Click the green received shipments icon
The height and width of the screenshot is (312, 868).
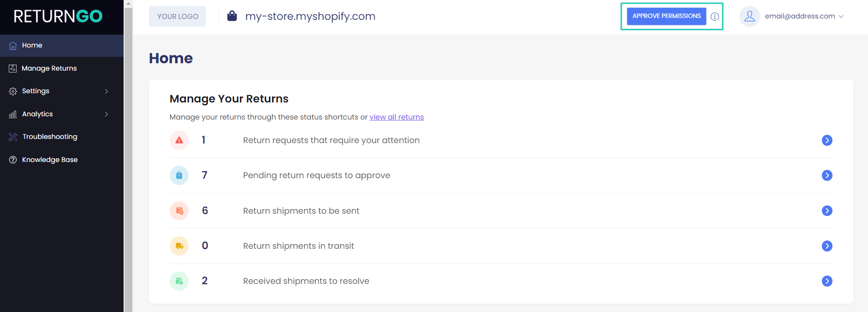pyautogui.click(x=179, y=281)
